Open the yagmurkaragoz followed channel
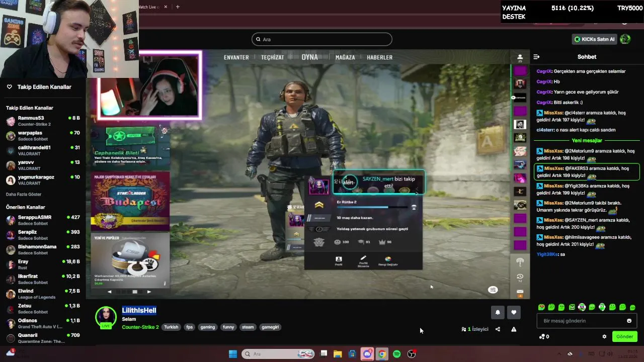Screen dimensions: 644x362 tap(43, 180)
